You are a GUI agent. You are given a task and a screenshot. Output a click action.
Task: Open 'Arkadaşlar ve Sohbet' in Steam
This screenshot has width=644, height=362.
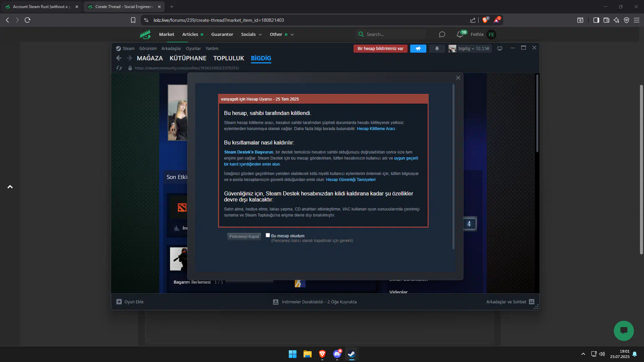pyautogui.click(x=510, y=302)
